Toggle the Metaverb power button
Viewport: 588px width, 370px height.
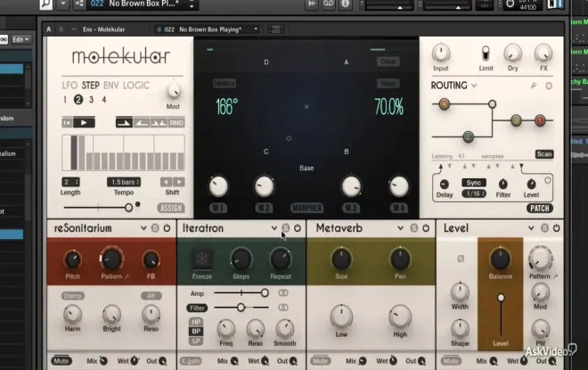click(x=426, y=228)
